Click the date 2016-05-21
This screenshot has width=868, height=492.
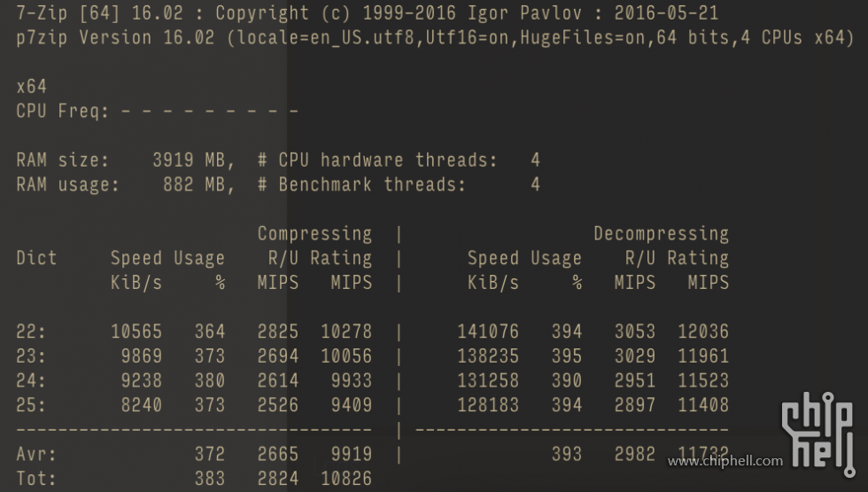(666, 12)
